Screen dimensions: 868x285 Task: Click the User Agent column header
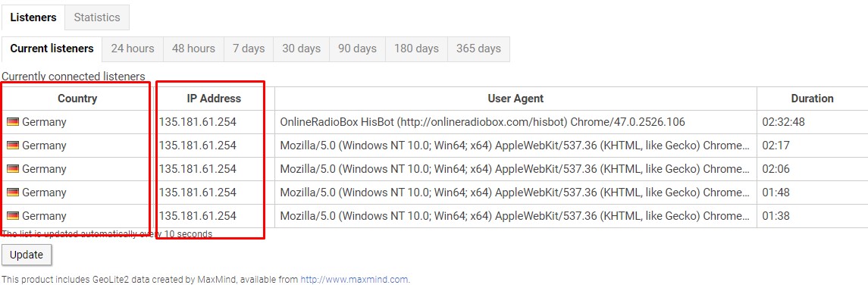515,99
